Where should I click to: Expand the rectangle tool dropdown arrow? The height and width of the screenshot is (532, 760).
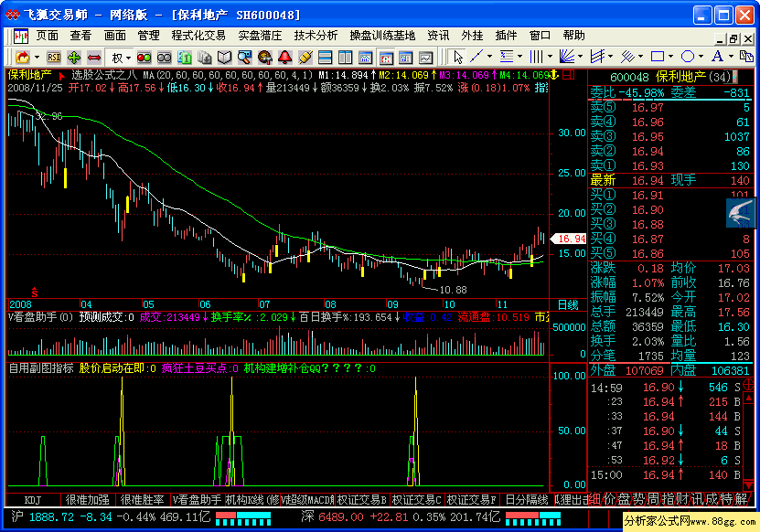coord(670,57)
